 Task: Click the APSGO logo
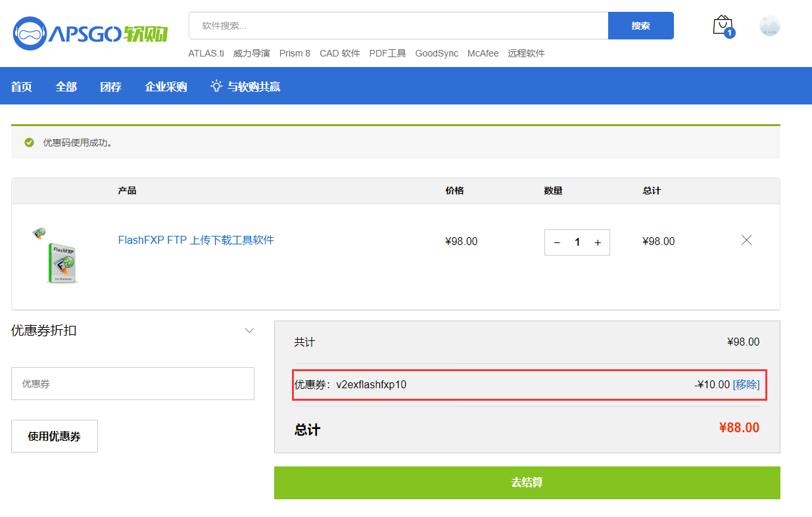point(91,33)
